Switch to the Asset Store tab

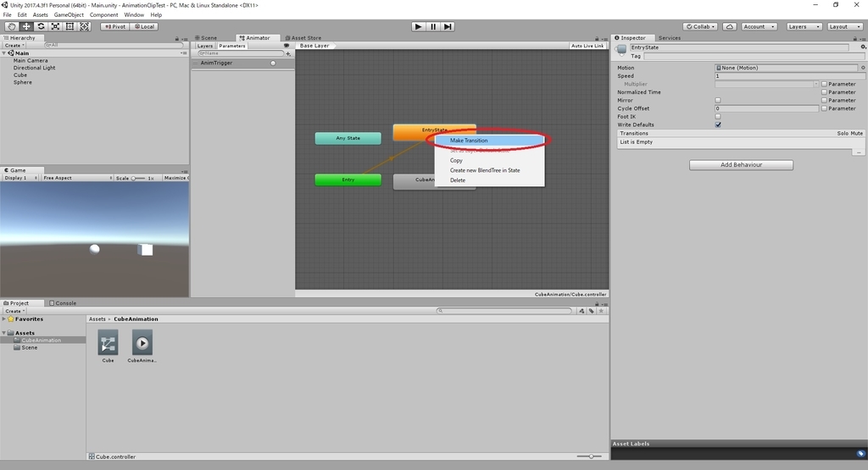(303, 38)
